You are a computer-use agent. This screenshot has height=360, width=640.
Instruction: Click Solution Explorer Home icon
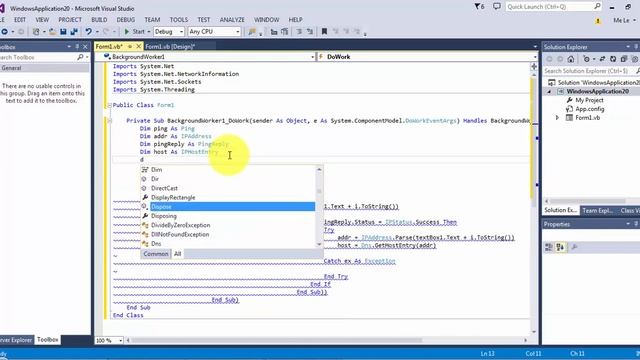(x=571, y=59)
